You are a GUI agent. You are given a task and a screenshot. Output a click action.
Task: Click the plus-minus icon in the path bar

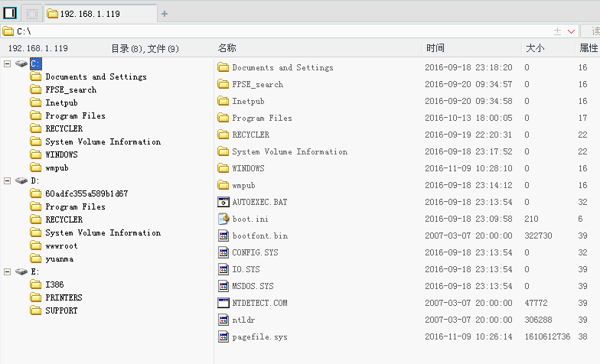coord(557,31)
